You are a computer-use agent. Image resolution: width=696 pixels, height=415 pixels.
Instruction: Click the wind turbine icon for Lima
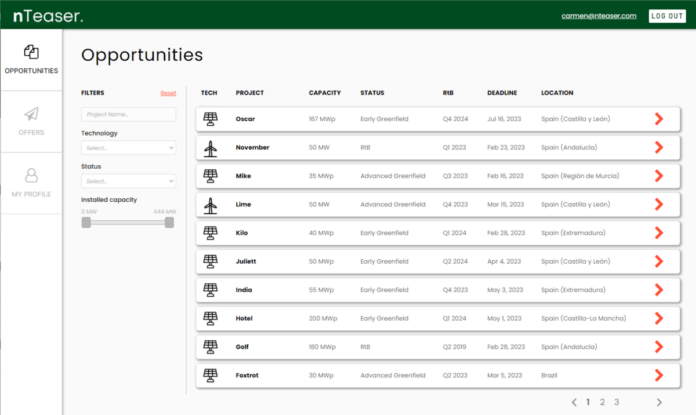(x=210, y=204)
